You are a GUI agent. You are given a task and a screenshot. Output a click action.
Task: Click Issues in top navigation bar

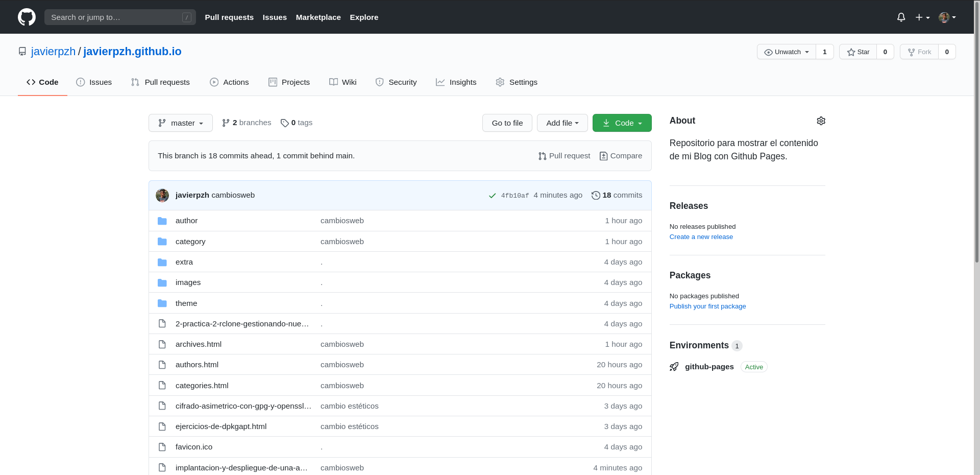tap(275, 17)
